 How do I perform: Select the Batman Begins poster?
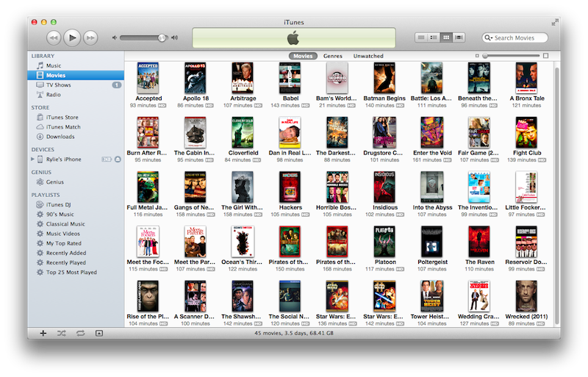(x=384, y=78)
